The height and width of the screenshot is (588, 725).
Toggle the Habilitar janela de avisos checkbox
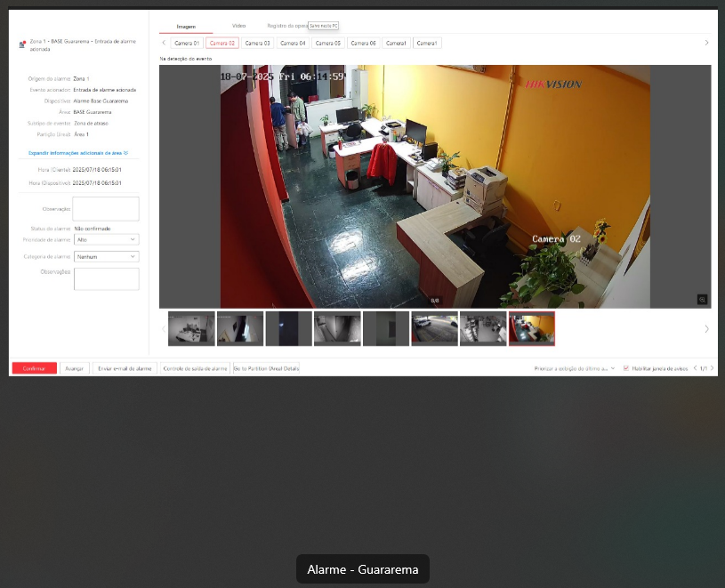[626, 367]
